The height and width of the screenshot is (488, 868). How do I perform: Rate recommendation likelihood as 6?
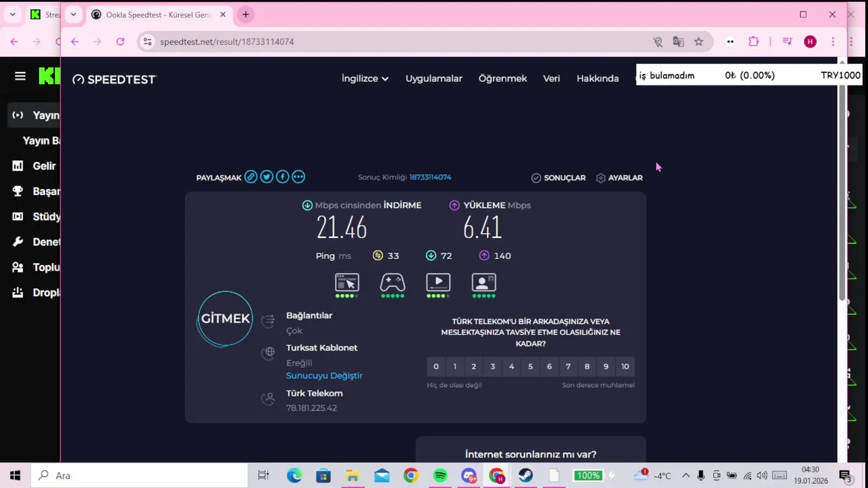(x=549, y=367)
